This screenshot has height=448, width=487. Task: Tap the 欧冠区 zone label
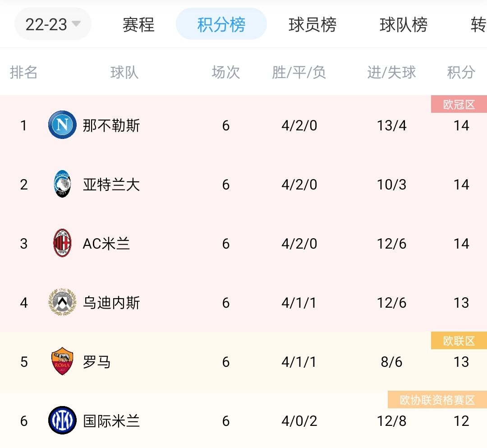[459, 104]
